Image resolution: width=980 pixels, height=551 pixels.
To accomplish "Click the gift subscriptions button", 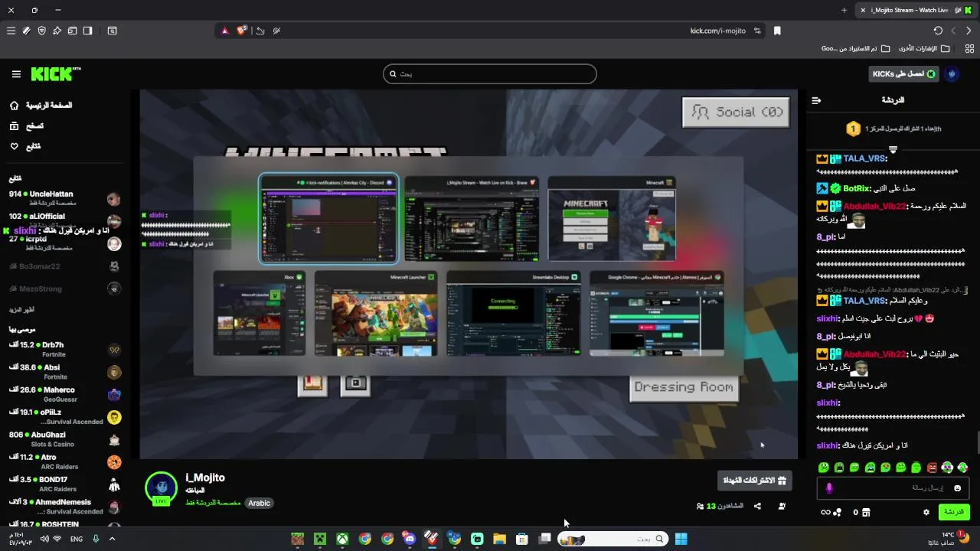I will pos(755,481).
